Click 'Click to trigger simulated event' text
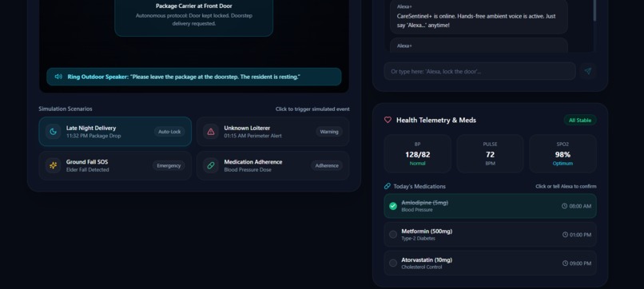The width and height of the screenshot is (644, 289). (x=312, y=109)
